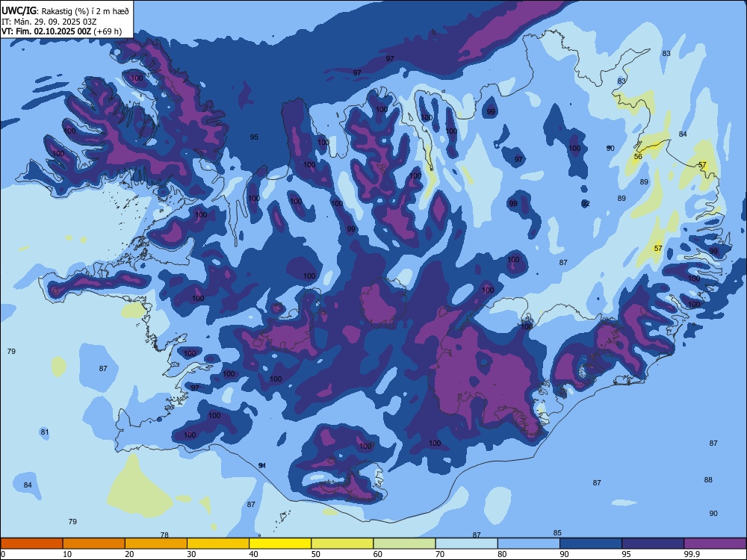Click the 60–70 light green legend swatch
Screen dimensions: 747x560
[404, 544]
